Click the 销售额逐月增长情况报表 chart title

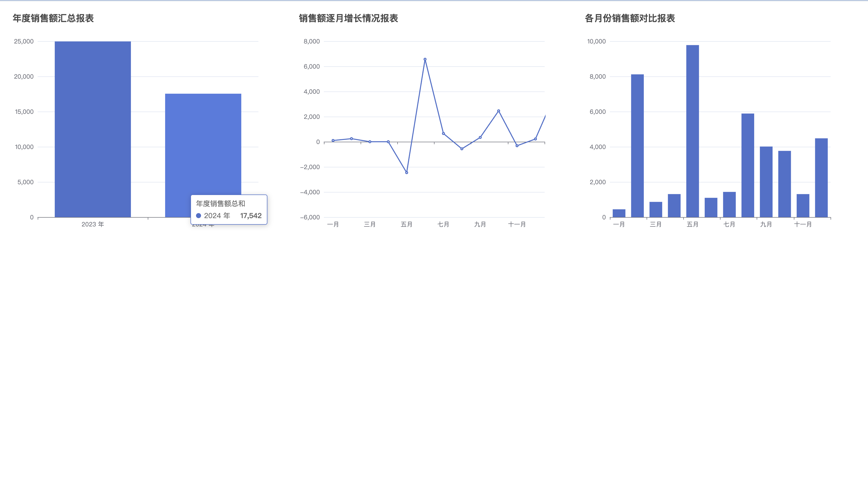[x=348, y=18]
